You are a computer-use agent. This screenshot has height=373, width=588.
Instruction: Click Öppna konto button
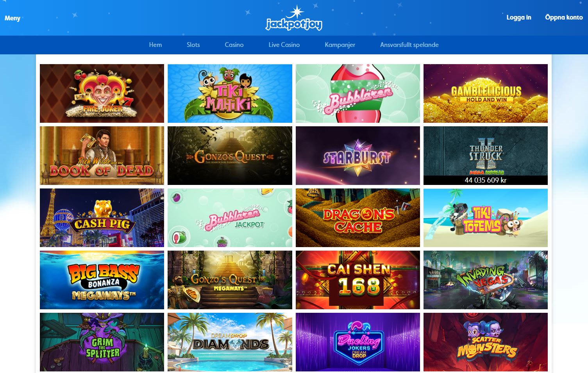(564, 17)
